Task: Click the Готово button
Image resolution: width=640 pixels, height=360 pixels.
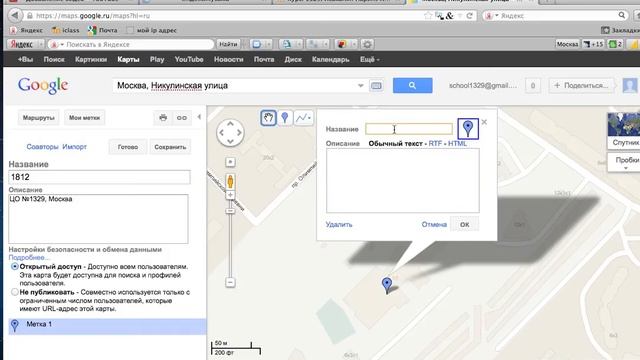Action: (128, 147)
